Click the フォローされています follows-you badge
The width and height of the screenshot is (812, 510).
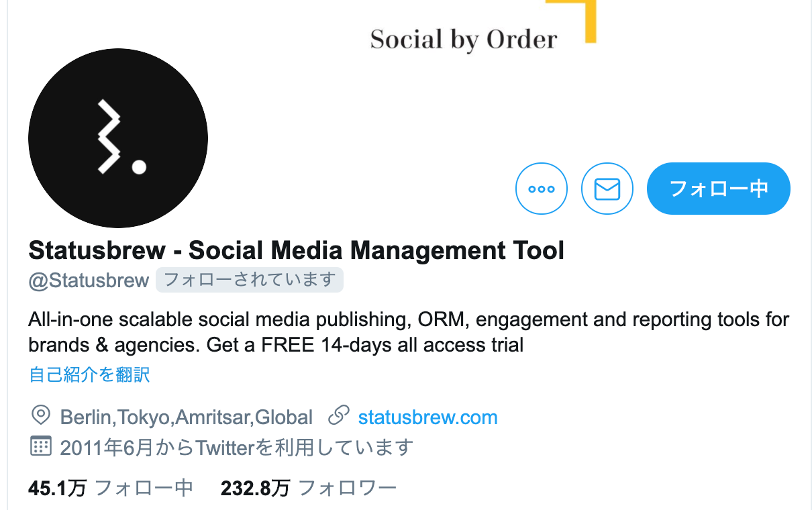point(249,280)
